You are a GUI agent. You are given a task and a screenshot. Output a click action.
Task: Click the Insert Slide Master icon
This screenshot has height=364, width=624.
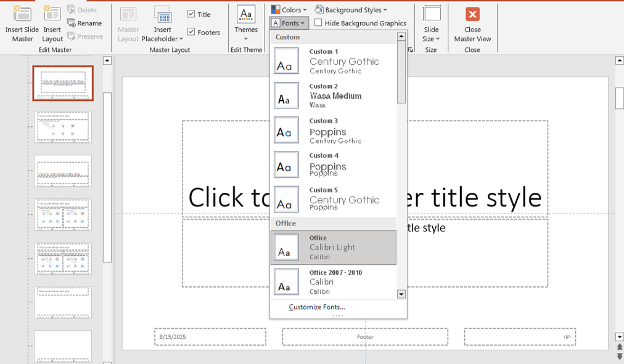click(x=23, y=15)
